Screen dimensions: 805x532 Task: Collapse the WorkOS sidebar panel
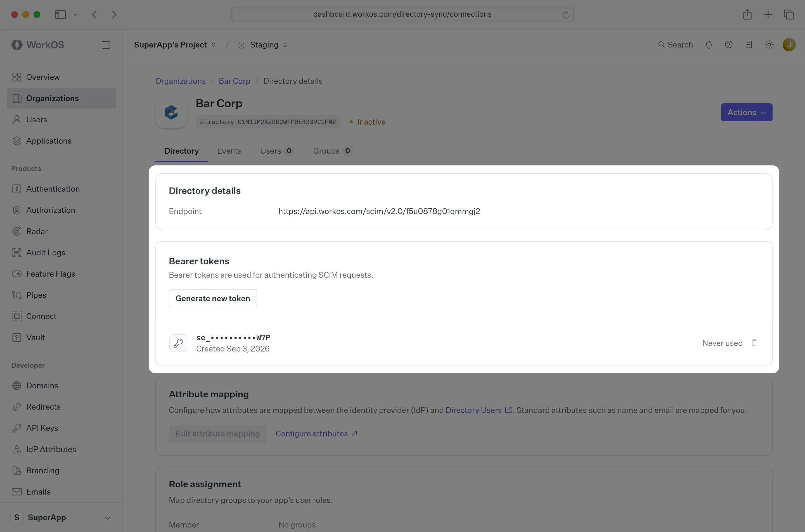tap(106, 45)
